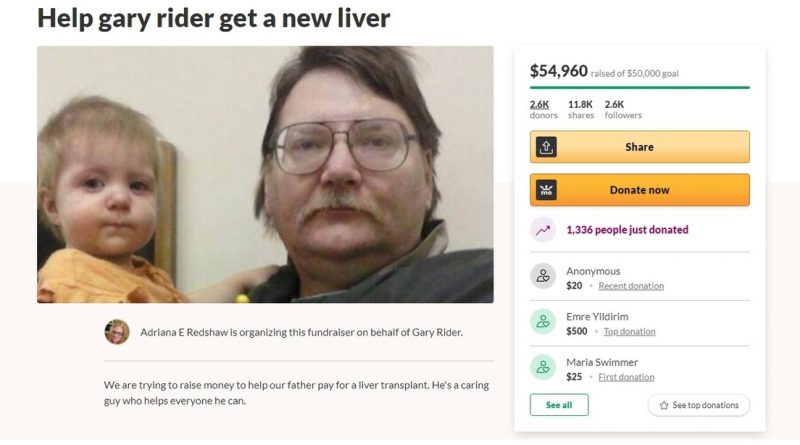Open the See all donations button
Image resolution: width=800 pixels, height=445 pixels.
(559, 405)
